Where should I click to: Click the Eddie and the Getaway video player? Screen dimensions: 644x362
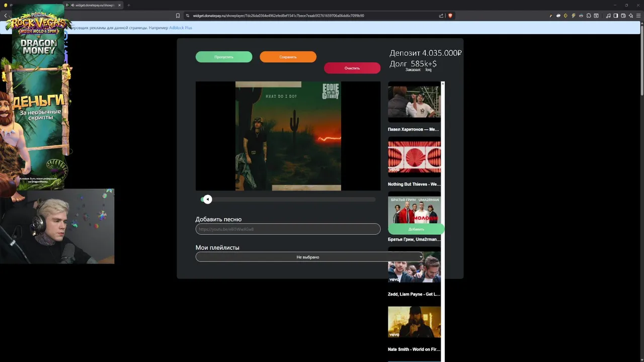click(x=288, y=136)
